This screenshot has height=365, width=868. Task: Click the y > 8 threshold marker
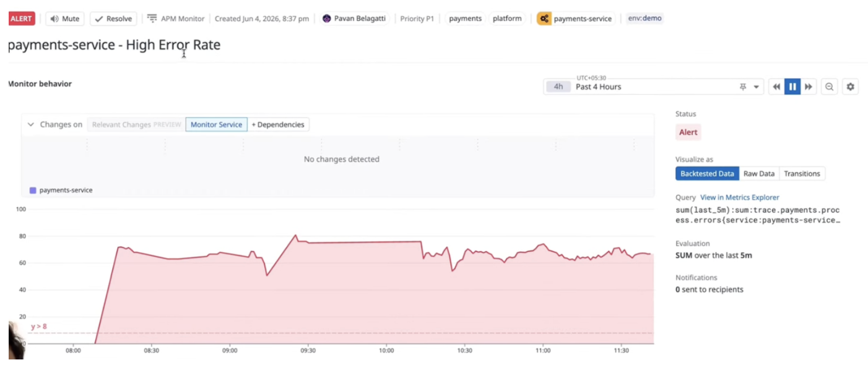tap(39, 327)
